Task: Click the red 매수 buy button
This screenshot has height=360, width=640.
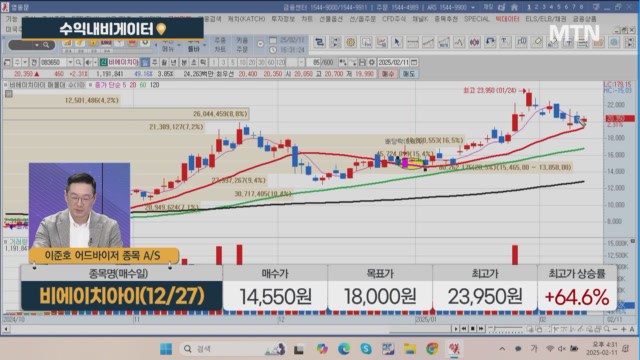Action: (388, 74)
